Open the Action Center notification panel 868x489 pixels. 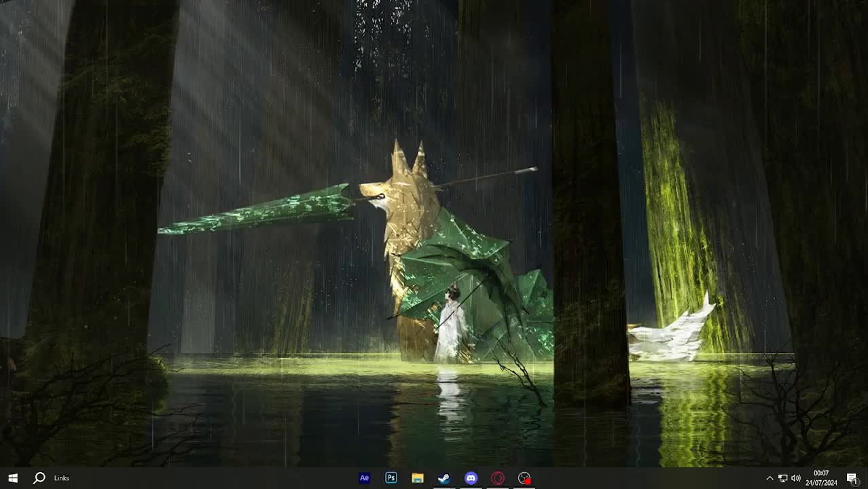pyautogui.click(x=851, y=477)
